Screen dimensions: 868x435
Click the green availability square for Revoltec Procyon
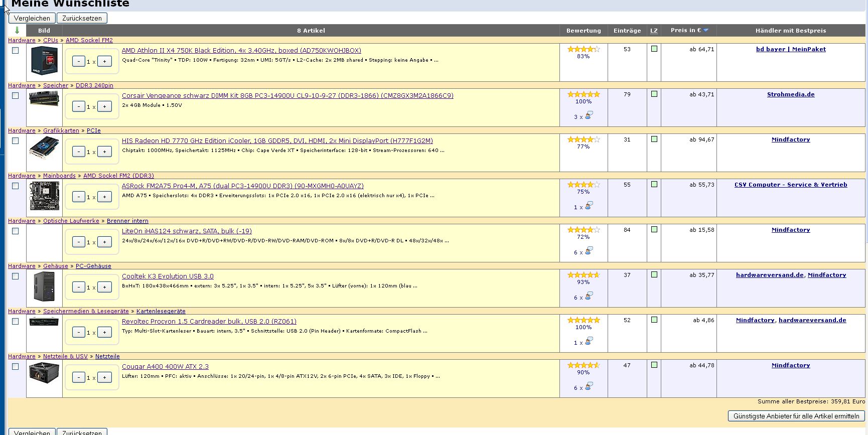click(x=654, y=320)
